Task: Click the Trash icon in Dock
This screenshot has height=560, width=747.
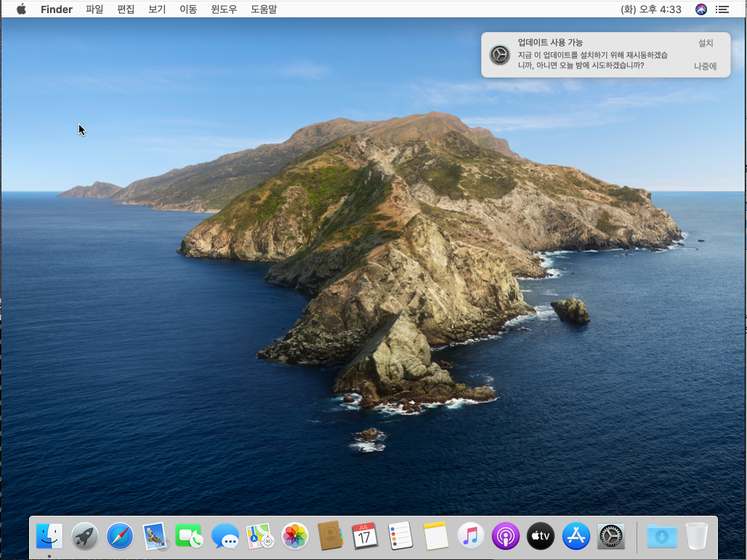Action: coord(696,537)
